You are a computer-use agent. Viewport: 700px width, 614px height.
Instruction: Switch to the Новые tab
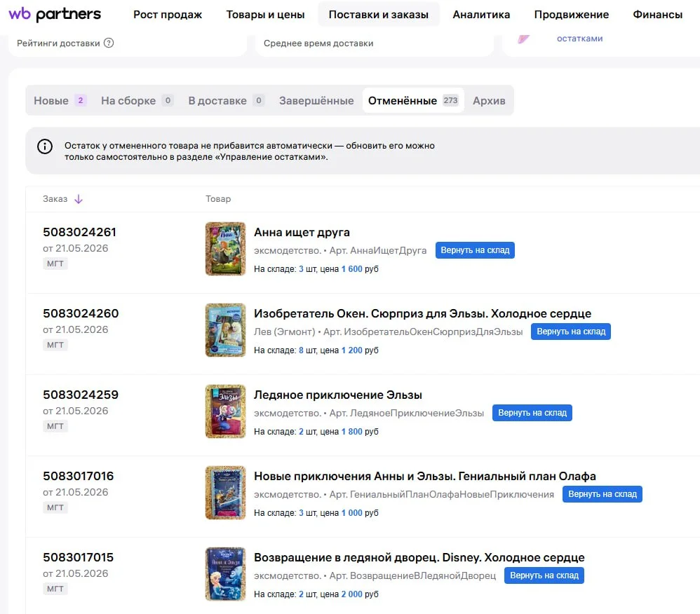[60, 100]
